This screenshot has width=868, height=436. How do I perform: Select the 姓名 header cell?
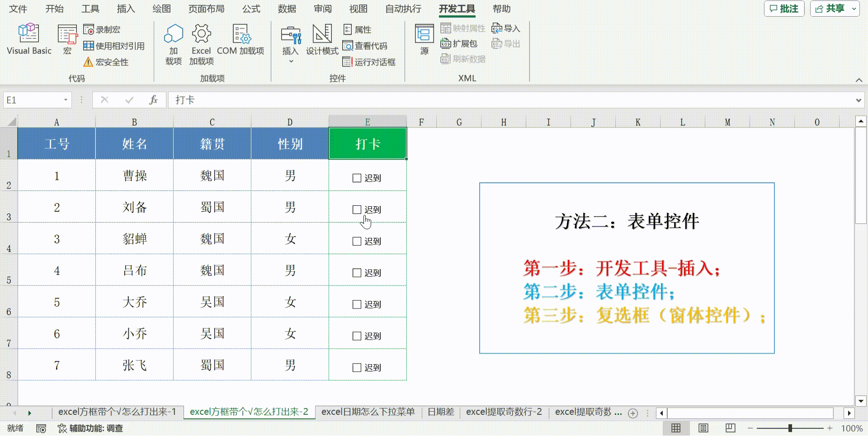[134, 143]
